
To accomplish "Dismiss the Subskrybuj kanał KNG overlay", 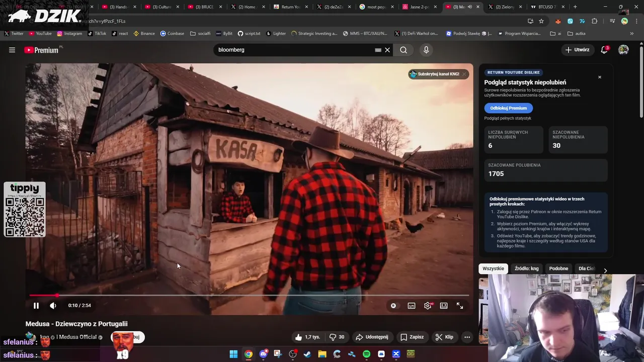I will point(464,74).
